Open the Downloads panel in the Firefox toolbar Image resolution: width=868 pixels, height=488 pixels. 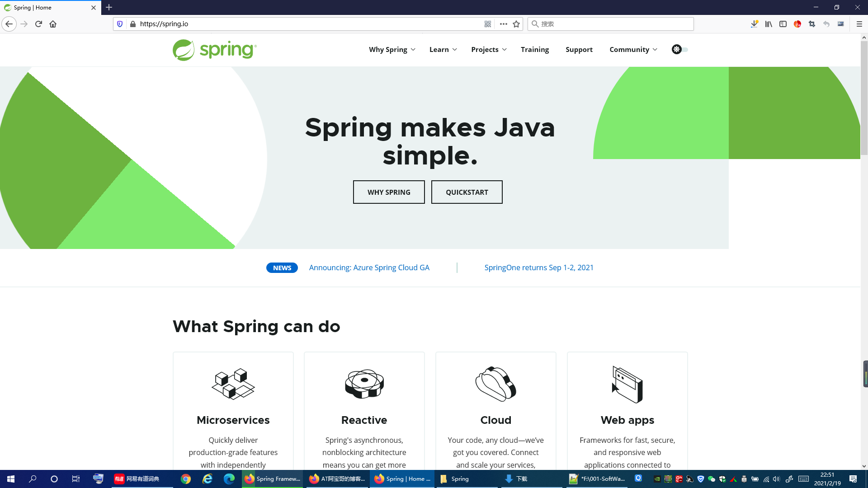coord(754,24)
